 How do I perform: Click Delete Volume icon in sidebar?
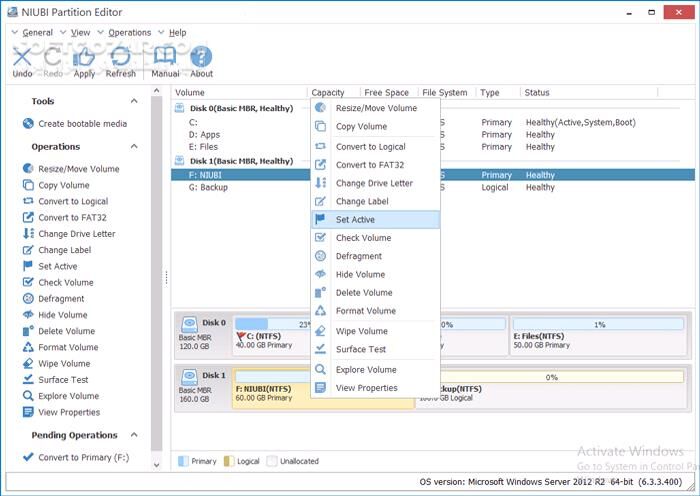[28, 331]
